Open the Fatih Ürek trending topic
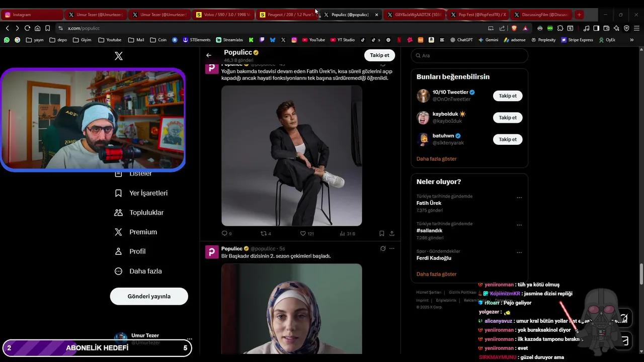This screenshot has height=362, width=644. 429,203
